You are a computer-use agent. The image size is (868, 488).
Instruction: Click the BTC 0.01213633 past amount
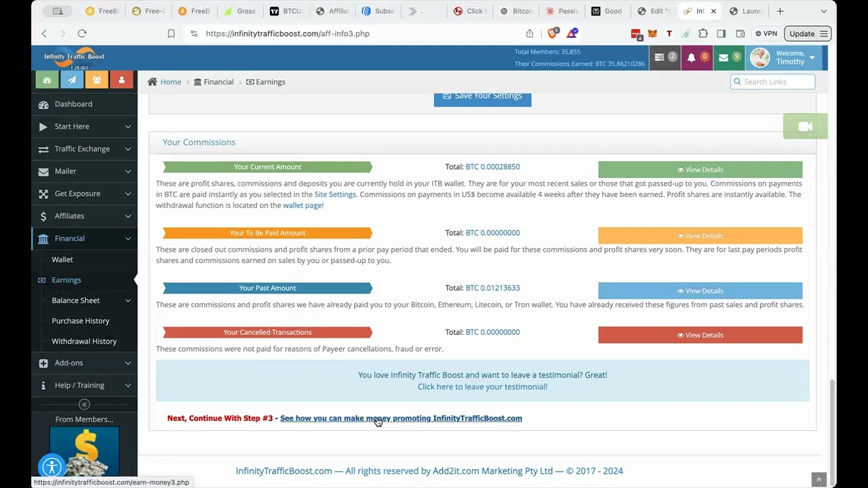[492, 288]
